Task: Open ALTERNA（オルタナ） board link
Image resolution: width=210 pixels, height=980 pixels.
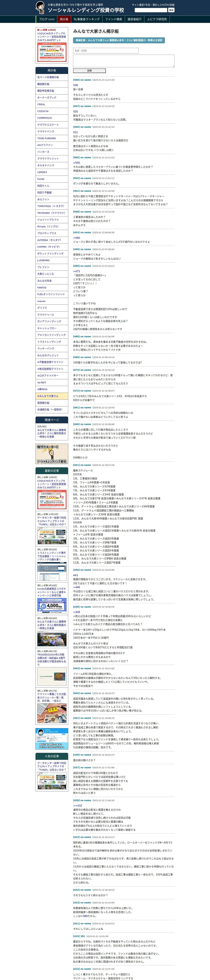Action: pos(52,240)
